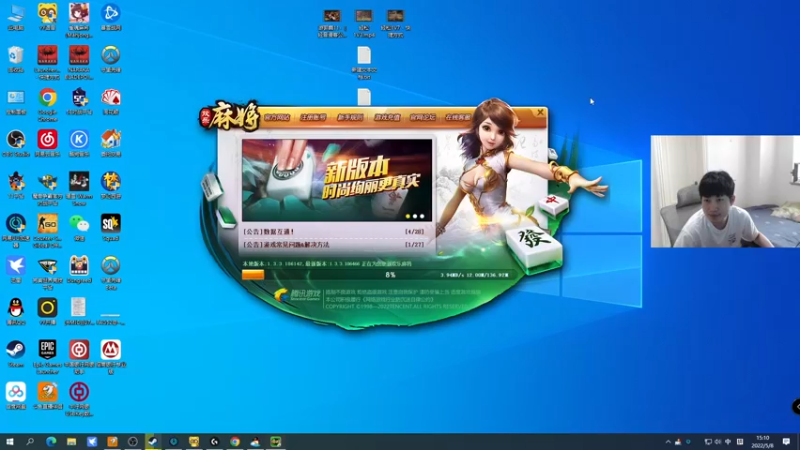This screenshot has height=450, width=800.
Task: Click the Tencent Games logo
Action: (297, 295)
